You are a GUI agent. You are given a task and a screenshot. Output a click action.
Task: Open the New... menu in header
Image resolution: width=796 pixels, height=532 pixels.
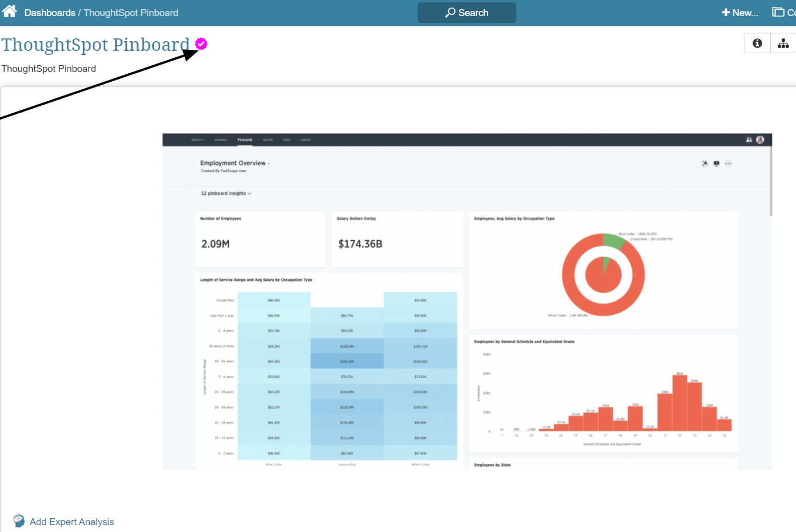pyautogui.click(x=740, y=13)
